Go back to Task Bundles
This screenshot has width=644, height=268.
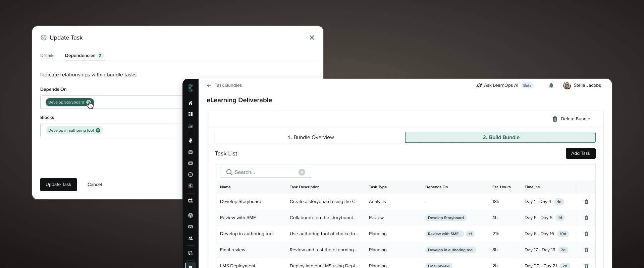tap(224, 85)
